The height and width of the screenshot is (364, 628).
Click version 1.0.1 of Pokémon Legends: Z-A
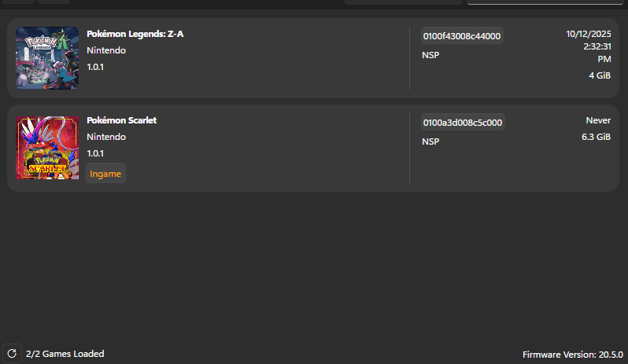[x=95, y=67]
